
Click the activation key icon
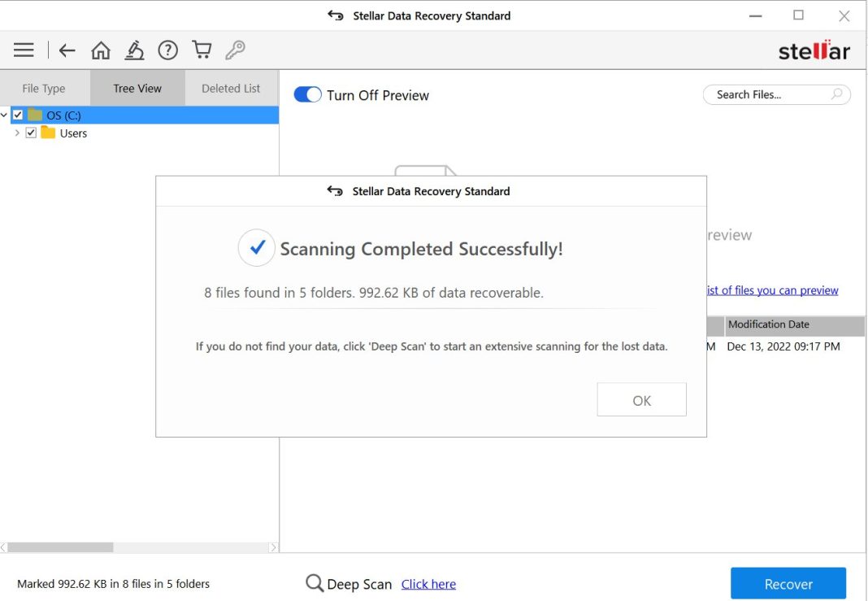(x=235, y=50)
